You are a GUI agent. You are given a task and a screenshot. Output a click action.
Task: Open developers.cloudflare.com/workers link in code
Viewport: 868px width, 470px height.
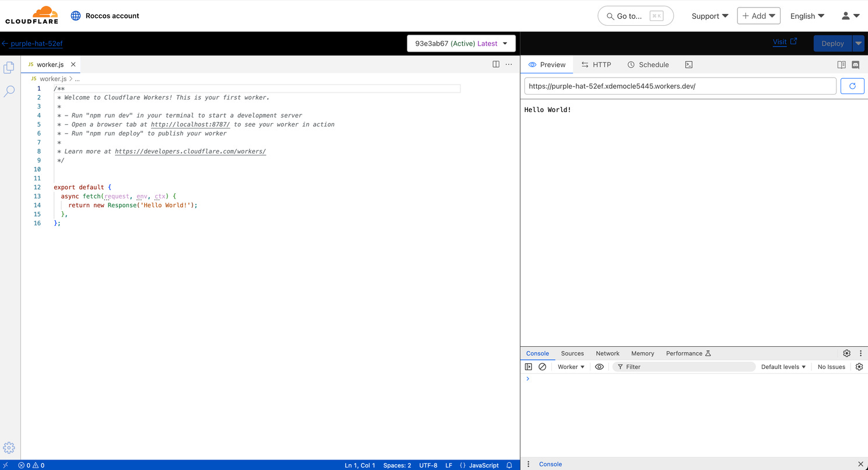[x=190, y=151]
